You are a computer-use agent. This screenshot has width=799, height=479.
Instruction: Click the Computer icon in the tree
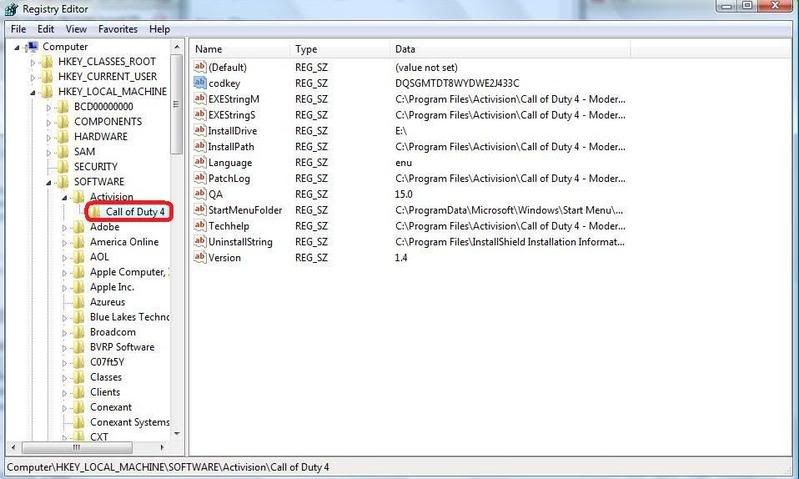(x=32, y=47)
